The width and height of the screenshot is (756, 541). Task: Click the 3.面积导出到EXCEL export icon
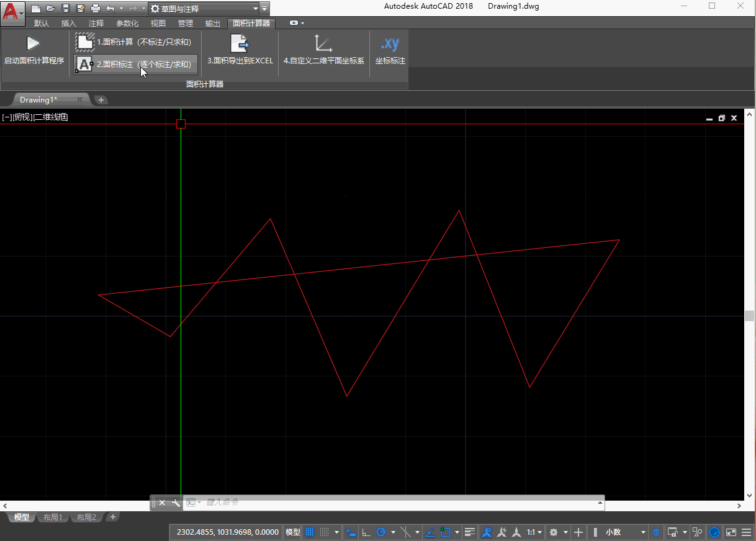tap(240, 43)
